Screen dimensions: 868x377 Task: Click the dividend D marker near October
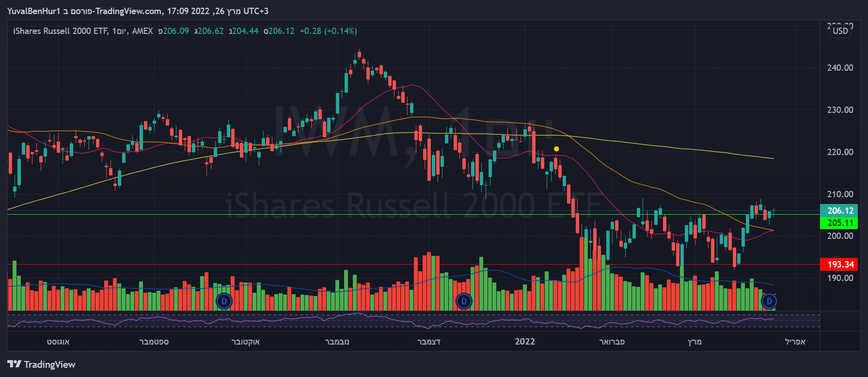[x=224, y=301]
